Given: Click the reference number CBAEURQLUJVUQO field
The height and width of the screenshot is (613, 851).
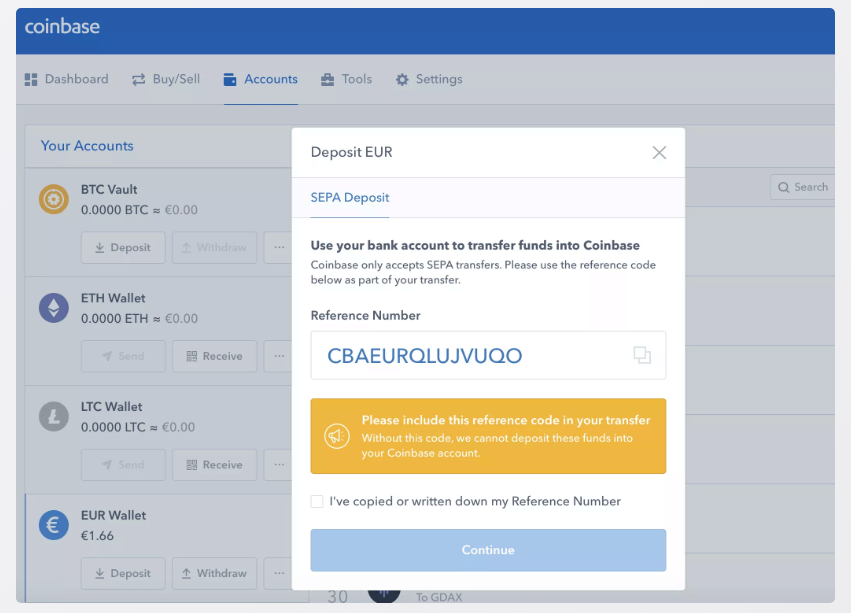Looking at the screenshot, I should click(x=488, y=355).
